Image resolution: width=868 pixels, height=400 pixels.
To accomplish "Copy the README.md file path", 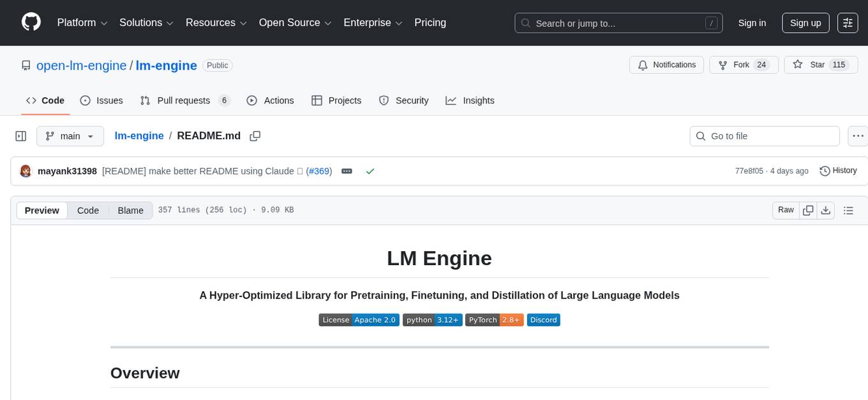I will [x=255, y=135].
